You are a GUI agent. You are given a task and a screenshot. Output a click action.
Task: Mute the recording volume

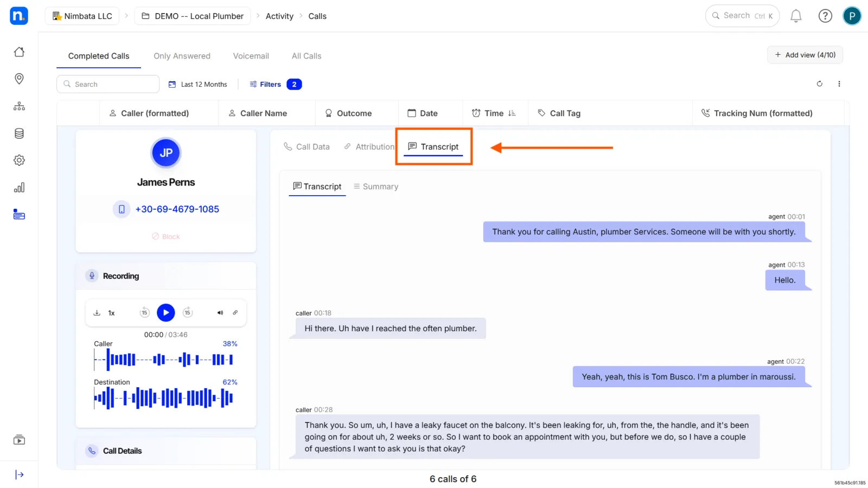coord(220,313)
